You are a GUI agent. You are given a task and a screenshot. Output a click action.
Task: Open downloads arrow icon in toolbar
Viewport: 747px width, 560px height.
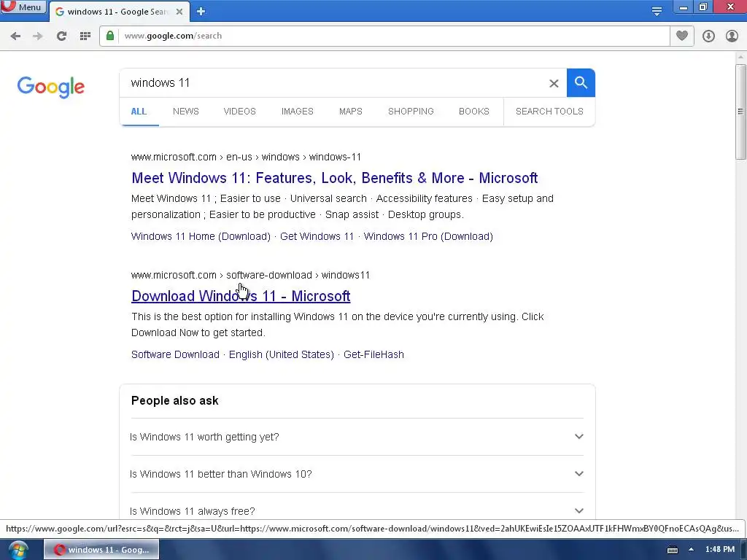click(x=708, y=36)
